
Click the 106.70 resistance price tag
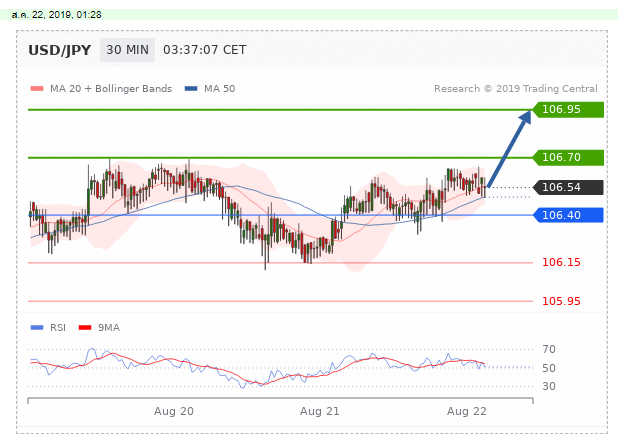tap(568, 158)
